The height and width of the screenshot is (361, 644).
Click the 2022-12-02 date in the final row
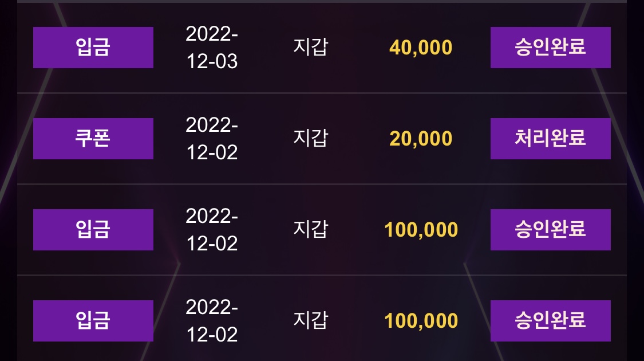tap(212, 321)
